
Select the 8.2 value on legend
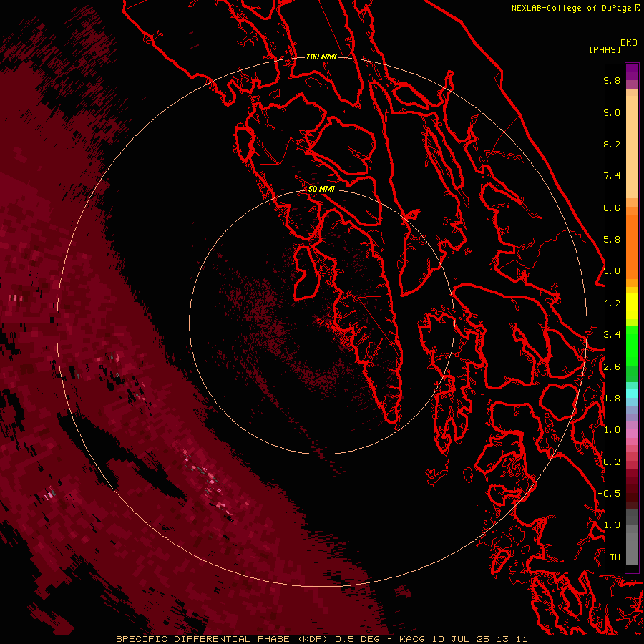pyautogui.click(x=612, y=144)
